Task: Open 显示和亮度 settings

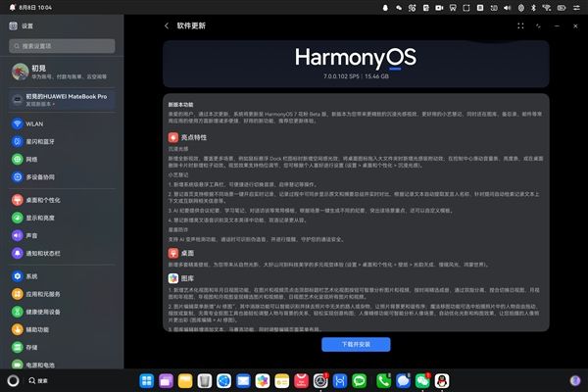Action: pyautogui.click(x=62, y=218)
